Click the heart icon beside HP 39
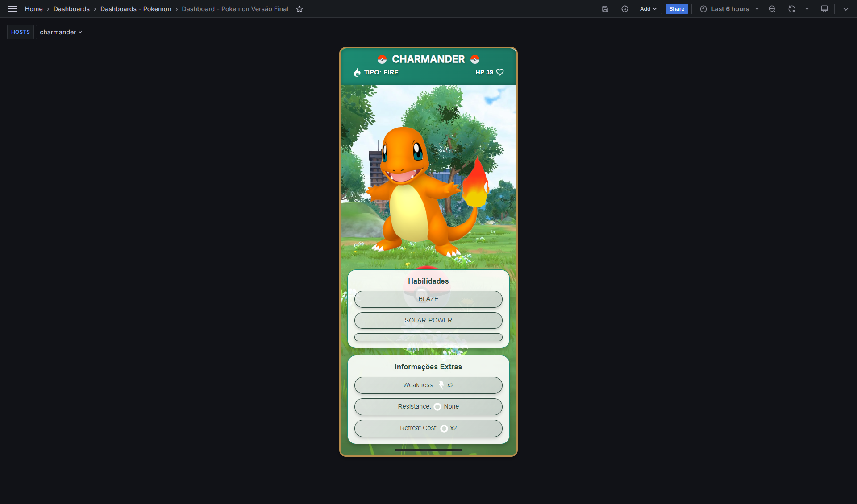Screen dimensions: 857x504 click(x=500, y=72)
